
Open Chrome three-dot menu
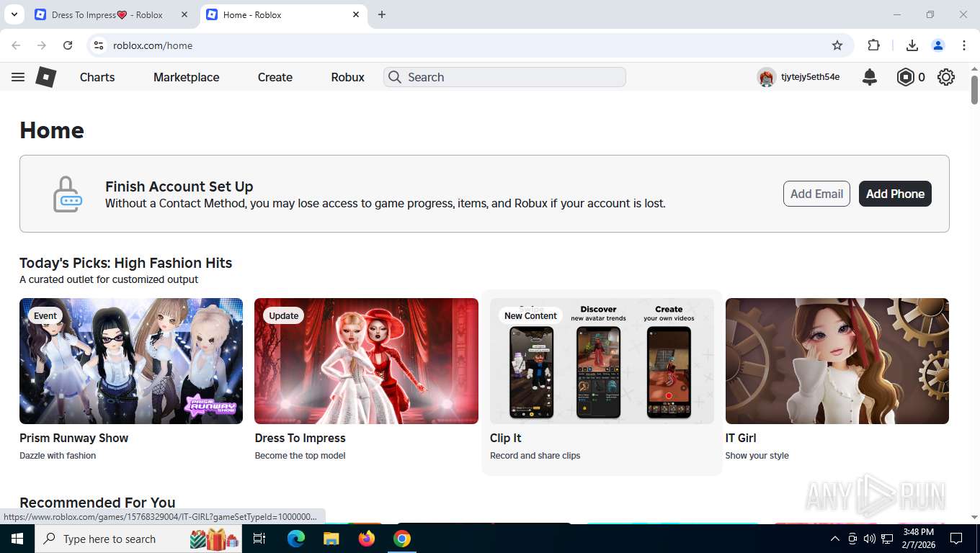964,45
